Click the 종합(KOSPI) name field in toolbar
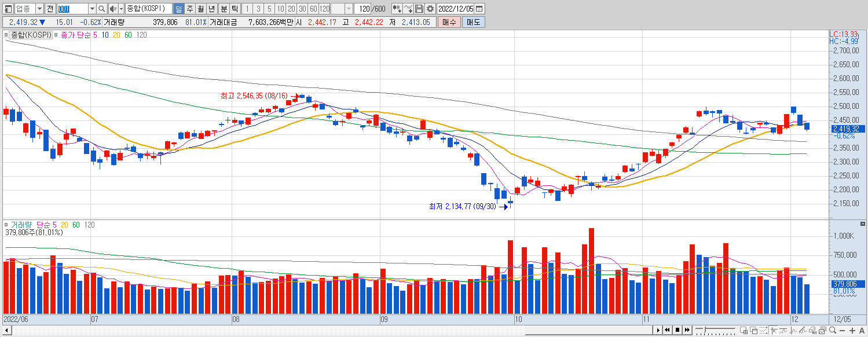This screenshot has width=868, height=337. pyautogui.click(x=148, y=9)
